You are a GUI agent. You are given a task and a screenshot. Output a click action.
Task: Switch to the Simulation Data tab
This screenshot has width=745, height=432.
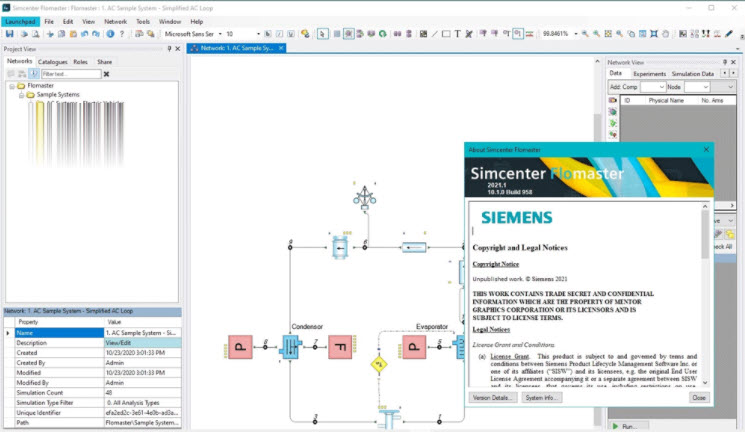click(692, 74)
